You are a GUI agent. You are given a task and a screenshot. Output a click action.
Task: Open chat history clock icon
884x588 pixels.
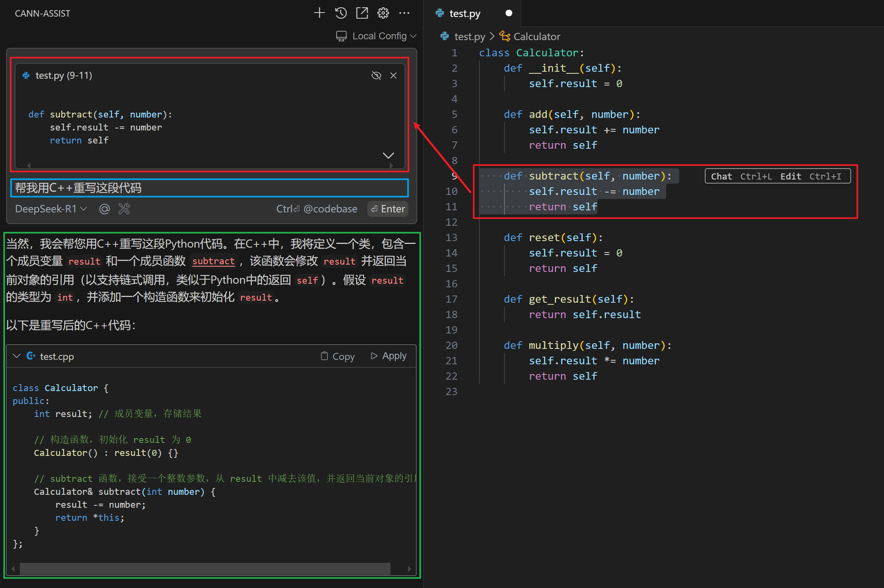tap(341, 13)
